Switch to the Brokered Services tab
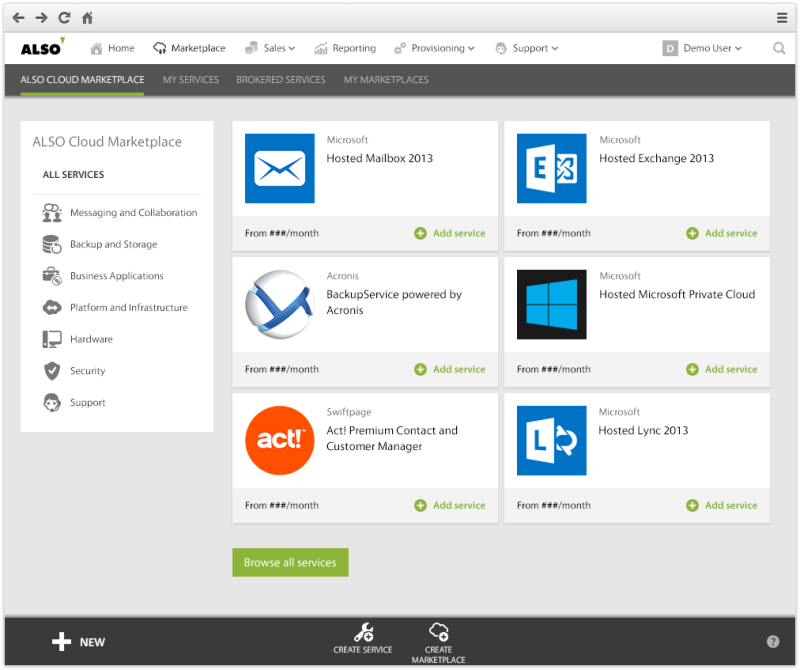This screenshot has height=670, width=800. 280,80
